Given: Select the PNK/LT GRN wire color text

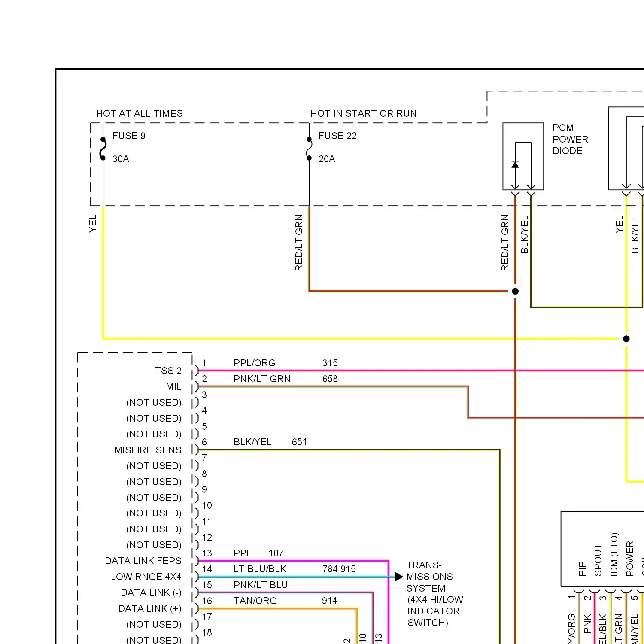Looking at the screenshot, I should point(262,379).
